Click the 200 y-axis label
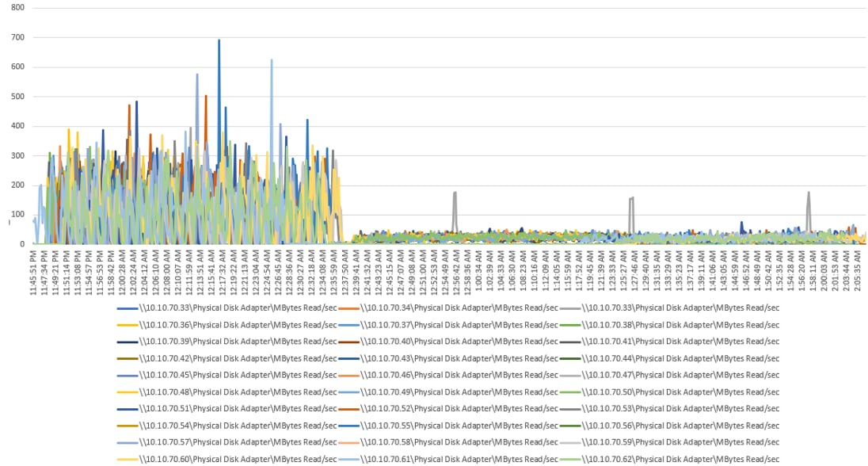Viewport: 868px width, 466px height. click(18, 185)
